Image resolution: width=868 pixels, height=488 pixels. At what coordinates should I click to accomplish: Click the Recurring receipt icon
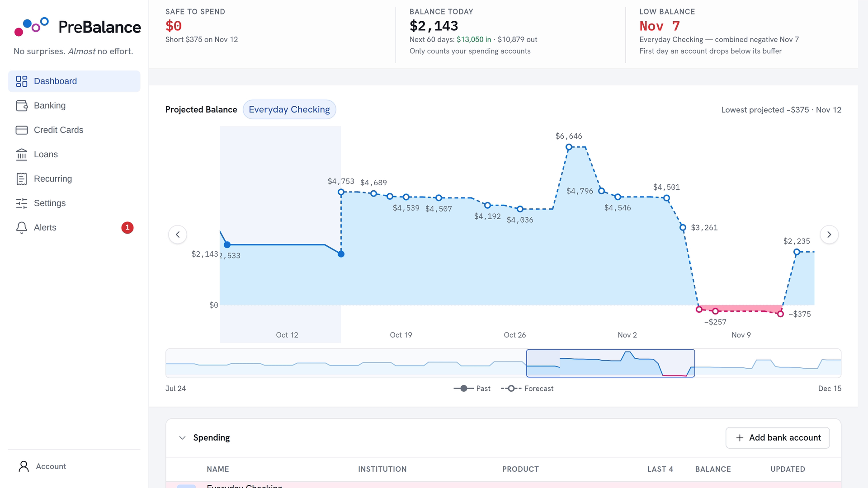tap(22, 179)
